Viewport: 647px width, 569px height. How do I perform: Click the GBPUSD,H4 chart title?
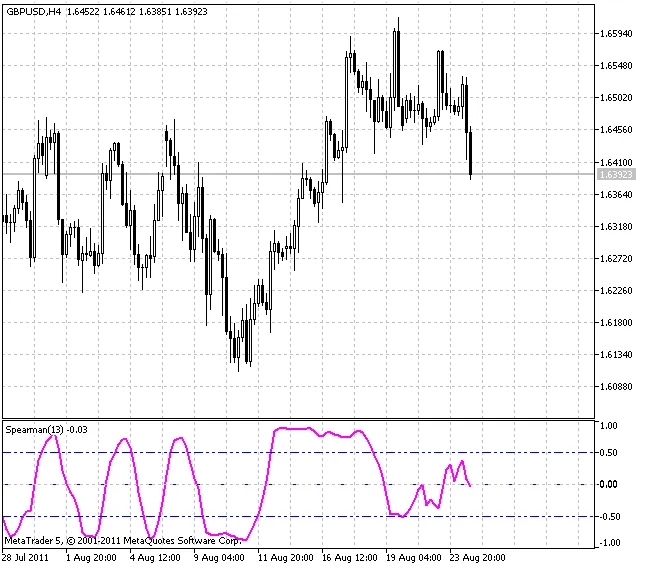[34, 9]
